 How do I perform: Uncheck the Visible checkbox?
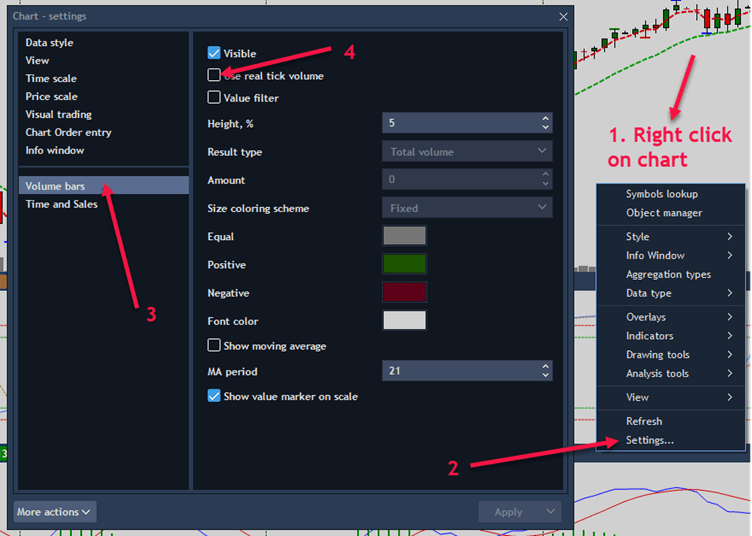point(214,53)
